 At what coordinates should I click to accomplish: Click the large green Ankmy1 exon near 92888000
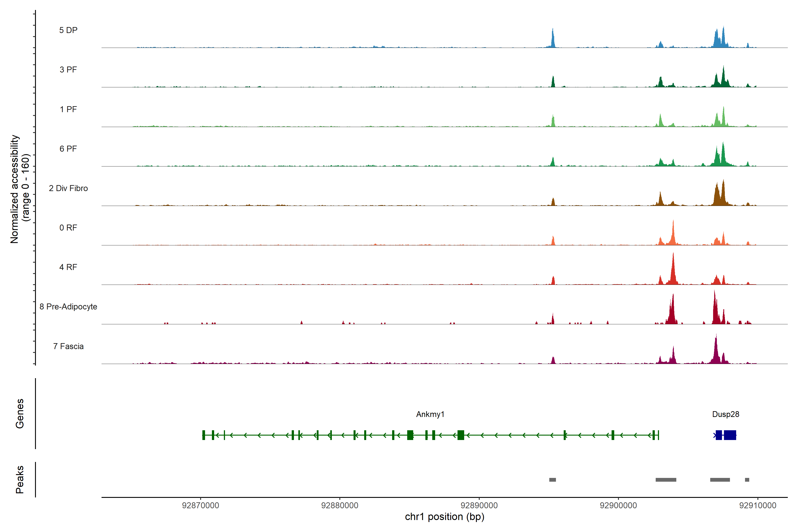[460, 435]
